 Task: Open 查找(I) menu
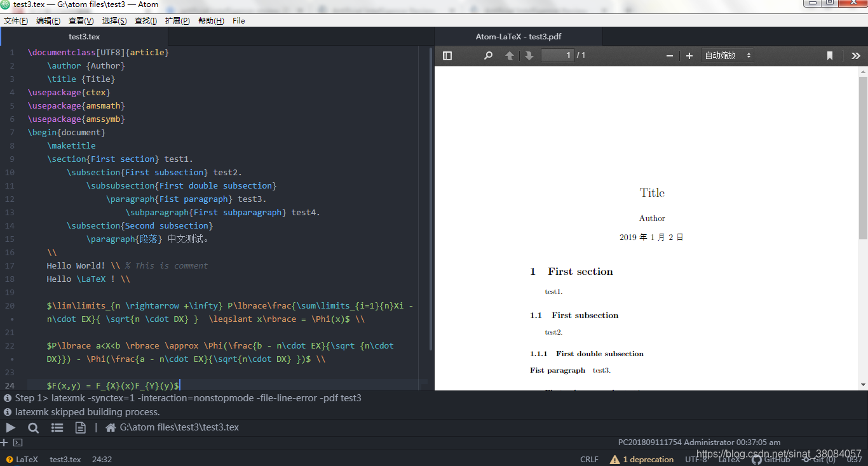pos(146,21)
